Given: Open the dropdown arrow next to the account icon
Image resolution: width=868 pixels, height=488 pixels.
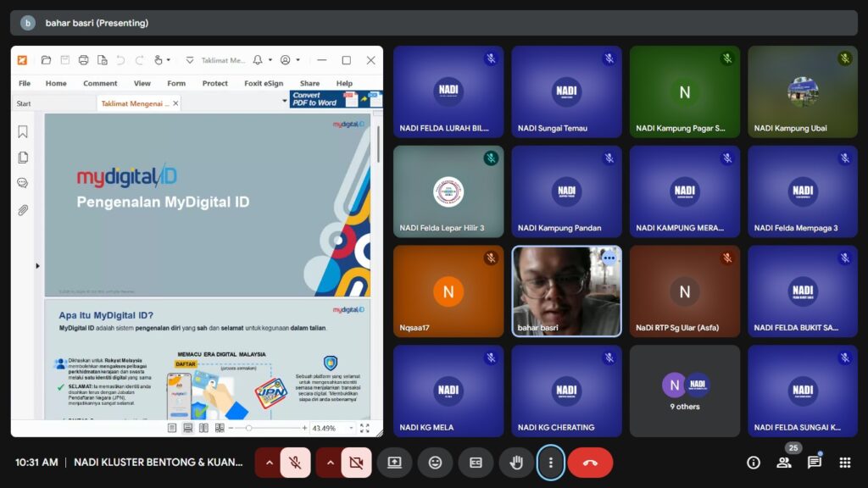Looking at the screenshot, I should 298,60.
